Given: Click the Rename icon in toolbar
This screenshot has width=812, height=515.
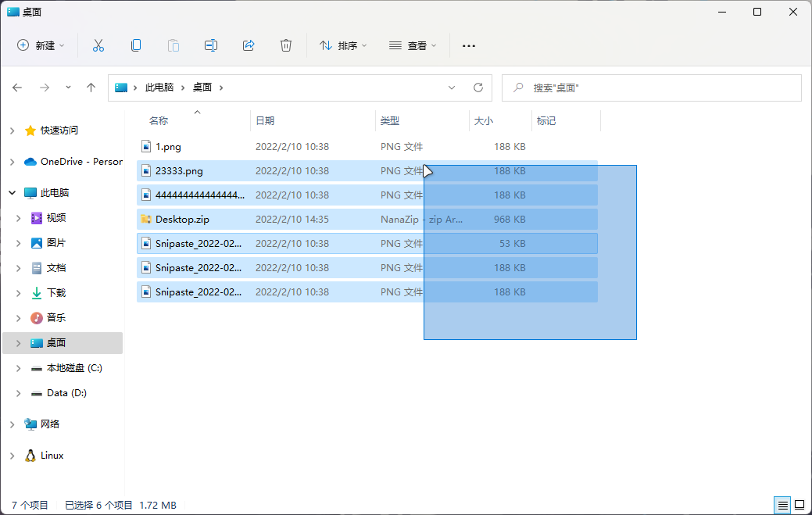Looking at the screenshot, I should pyautogui.click(x=211, y=45).
